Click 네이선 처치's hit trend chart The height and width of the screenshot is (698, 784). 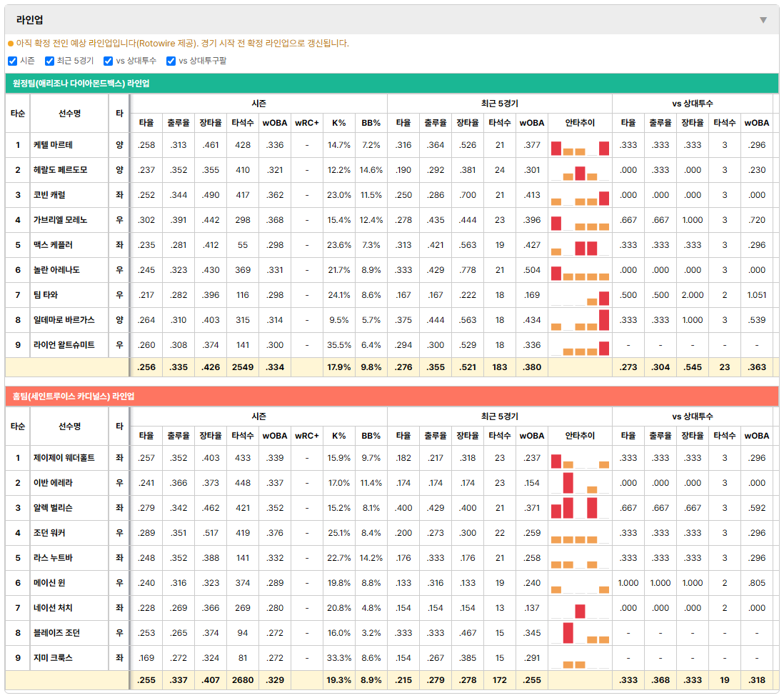pos(580,609)
